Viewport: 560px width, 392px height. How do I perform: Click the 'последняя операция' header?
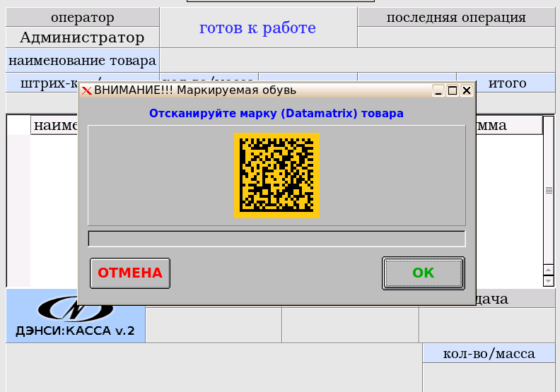456,18
